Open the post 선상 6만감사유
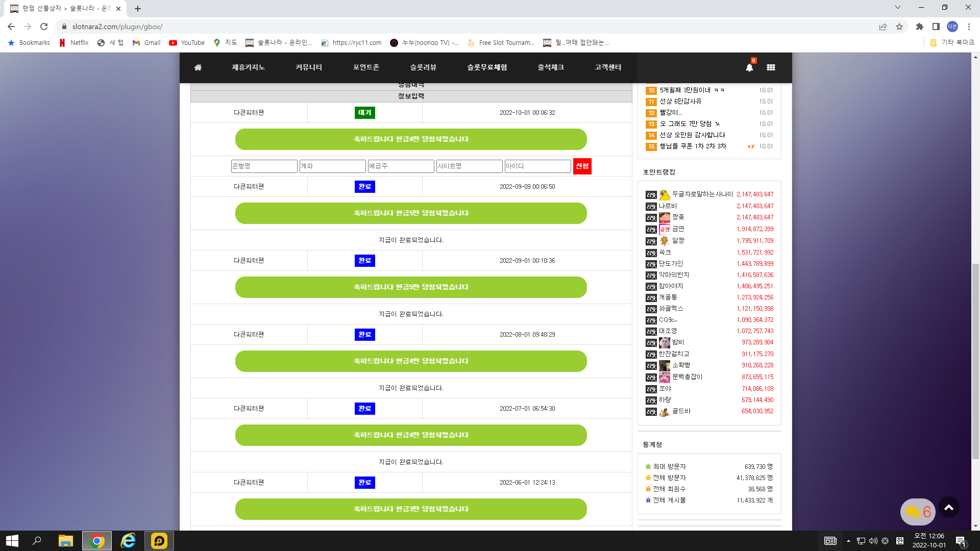The image size is (980, 551). 680,102
